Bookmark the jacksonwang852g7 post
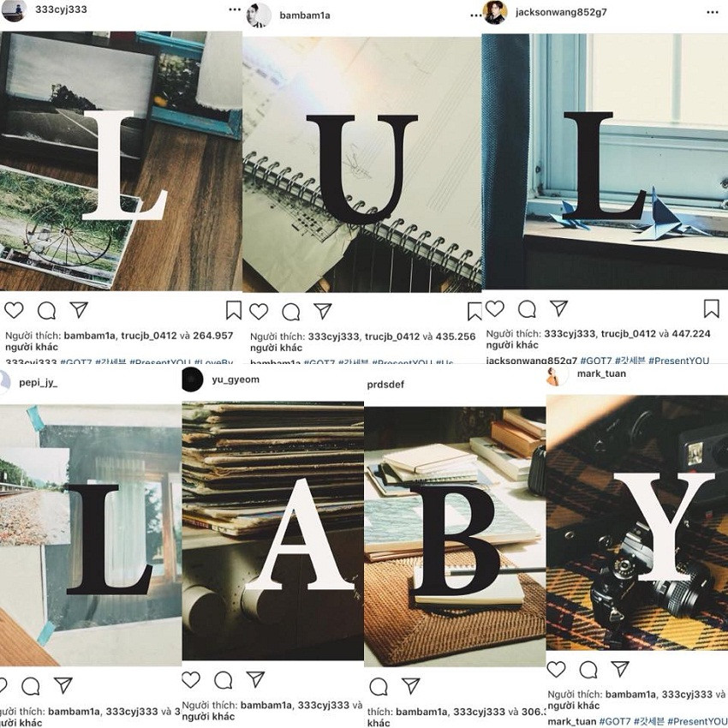728x728 pixels. tap(711, 308)
